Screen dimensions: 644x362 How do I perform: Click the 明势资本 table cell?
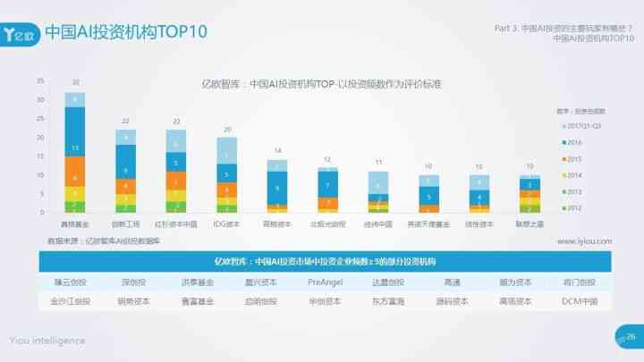click(x=134, y=301)
